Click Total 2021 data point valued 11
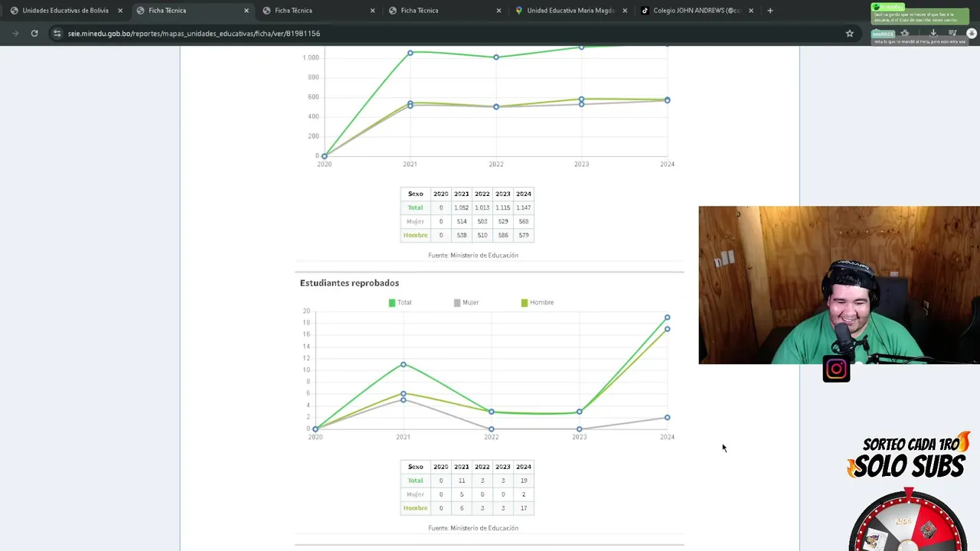The height and width of the screenshot is (551, 980). [x=403, y=364]
